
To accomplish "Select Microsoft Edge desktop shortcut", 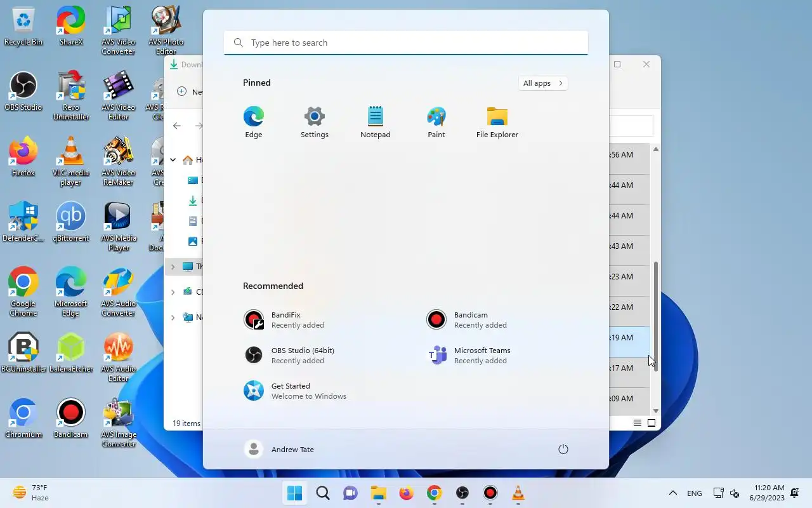I will [70, 293].
